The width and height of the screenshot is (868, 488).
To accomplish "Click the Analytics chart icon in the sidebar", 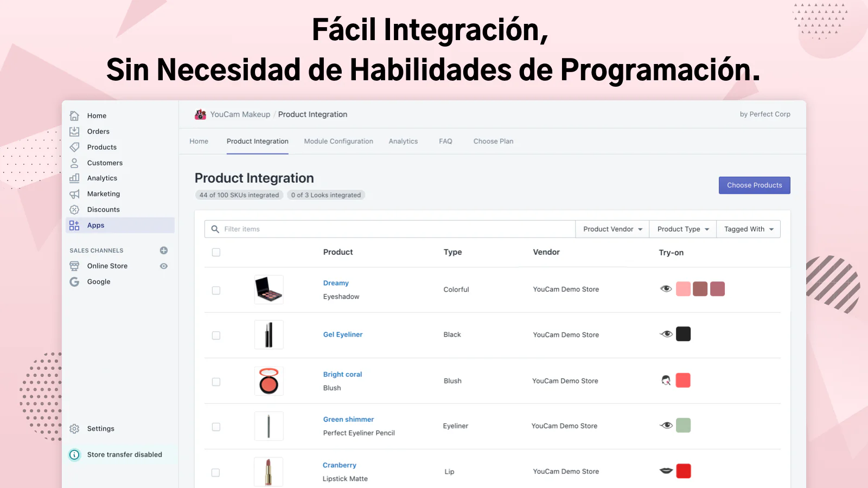I will pos(74,178).
